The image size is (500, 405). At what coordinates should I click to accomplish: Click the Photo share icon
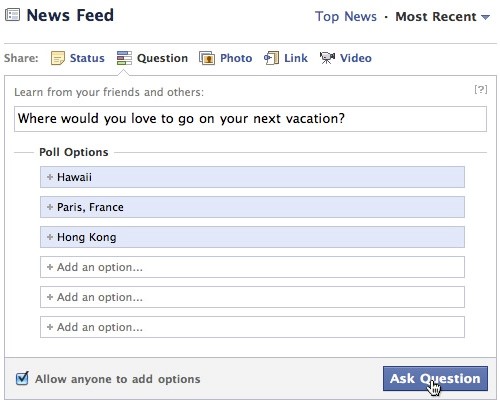pyautogui.click(x=207, y=58)
